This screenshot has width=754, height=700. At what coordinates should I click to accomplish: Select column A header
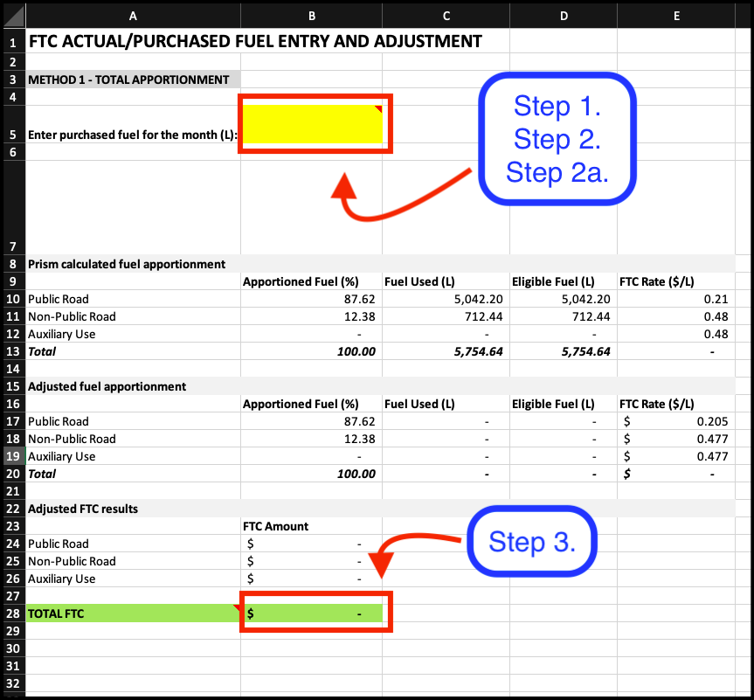point(133,15)
